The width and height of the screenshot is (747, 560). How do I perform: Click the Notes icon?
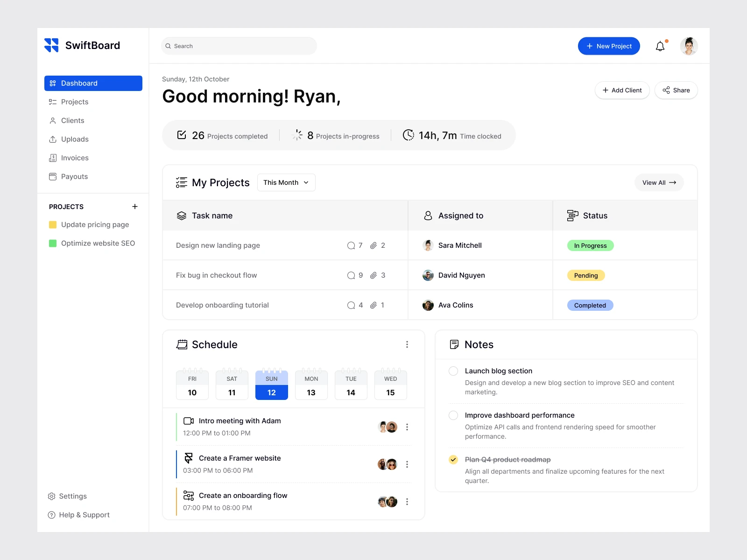point(454,344)
